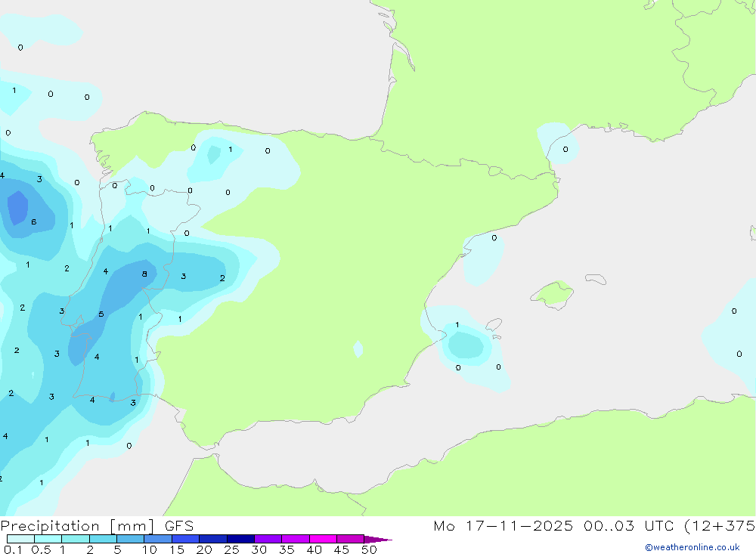Click the '15' legend scale label
The width and height of the screenshot is (756, 554).
tap(177, 549)
